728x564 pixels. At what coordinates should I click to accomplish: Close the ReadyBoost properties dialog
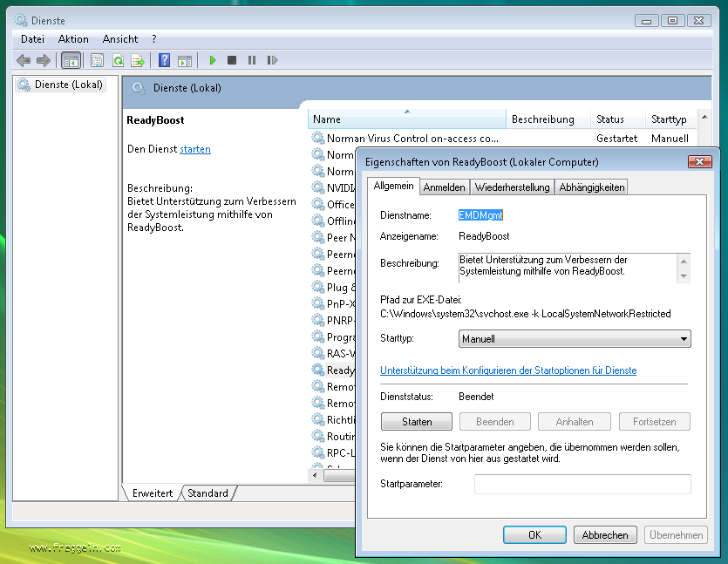point(700,161)
